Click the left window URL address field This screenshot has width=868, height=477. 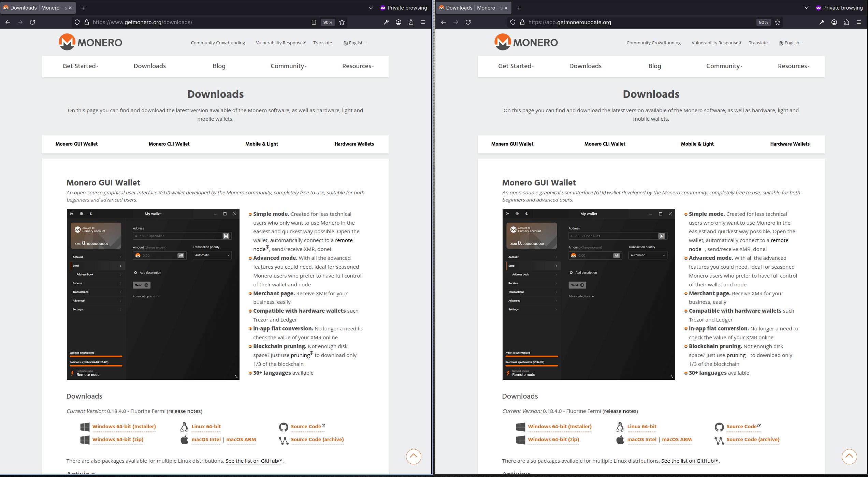click(198, 22)
